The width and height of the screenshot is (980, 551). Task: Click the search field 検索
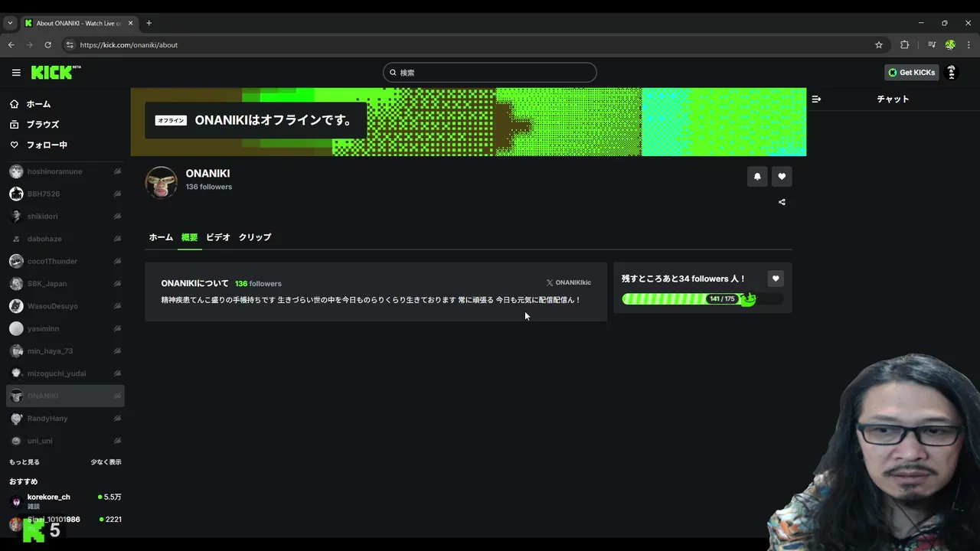pyautogui.click(x=490, y=73)
